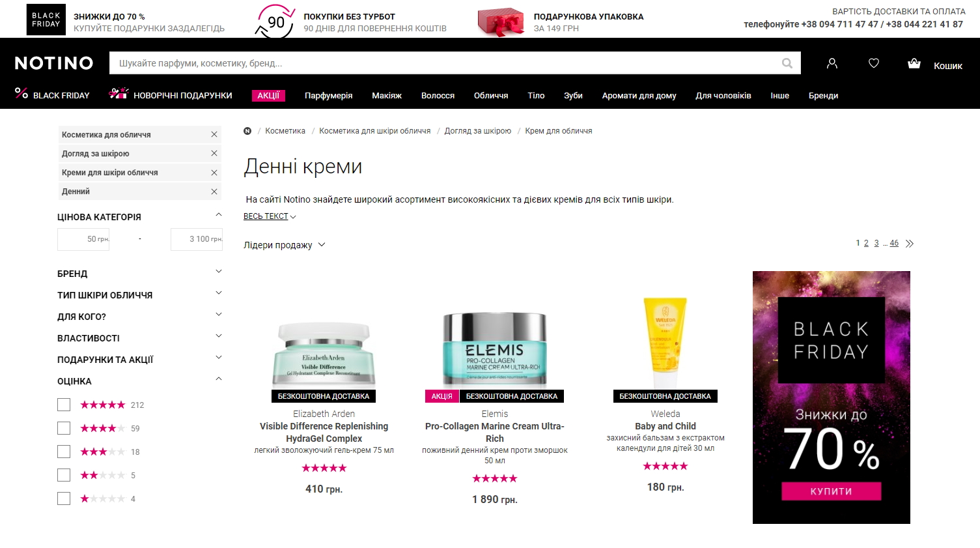Open the Макіяж menu
This screenshot has width=980, height=548.
[x=387, y=95]
